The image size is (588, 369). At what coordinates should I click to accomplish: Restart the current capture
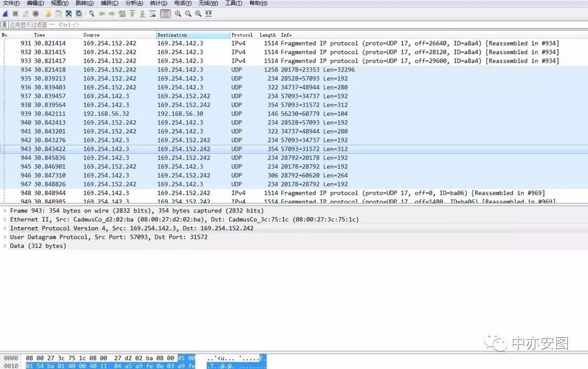(26, 14)
